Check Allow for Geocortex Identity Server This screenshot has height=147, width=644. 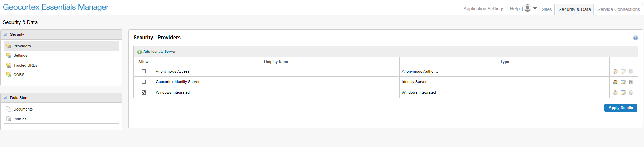pos(144,82)
